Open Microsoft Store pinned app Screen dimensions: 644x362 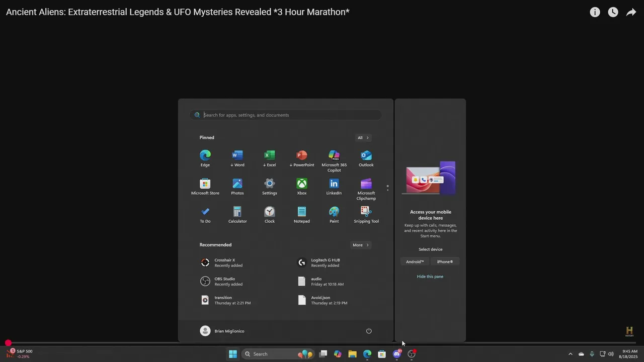pyautogui.click(x=205, y=186)
